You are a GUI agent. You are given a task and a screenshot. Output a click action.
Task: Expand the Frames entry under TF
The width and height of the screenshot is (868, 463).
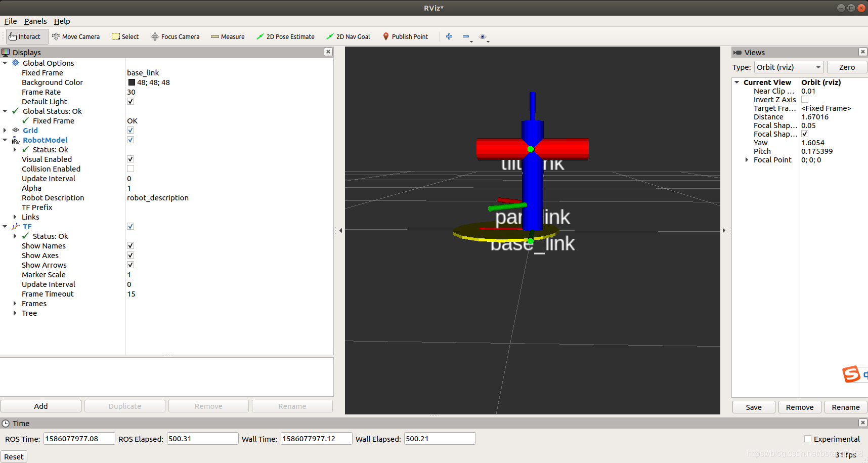[15, 303]
